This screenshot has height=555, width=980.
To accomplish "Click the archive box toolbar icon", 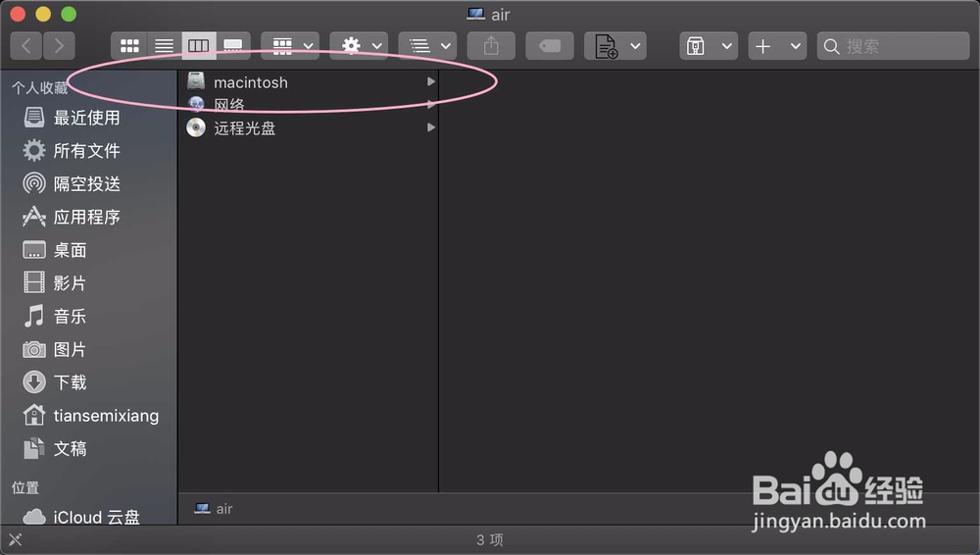I will pyautogui.click(x=696, y=46).
